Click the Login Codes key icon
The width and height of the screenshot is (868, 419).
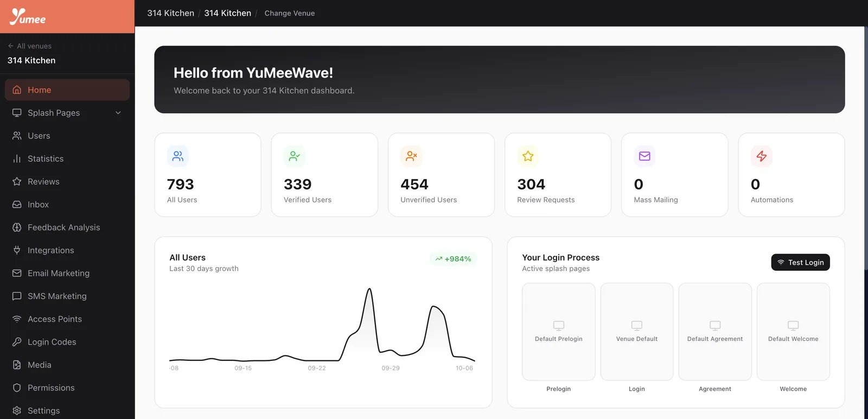point(17,342)
